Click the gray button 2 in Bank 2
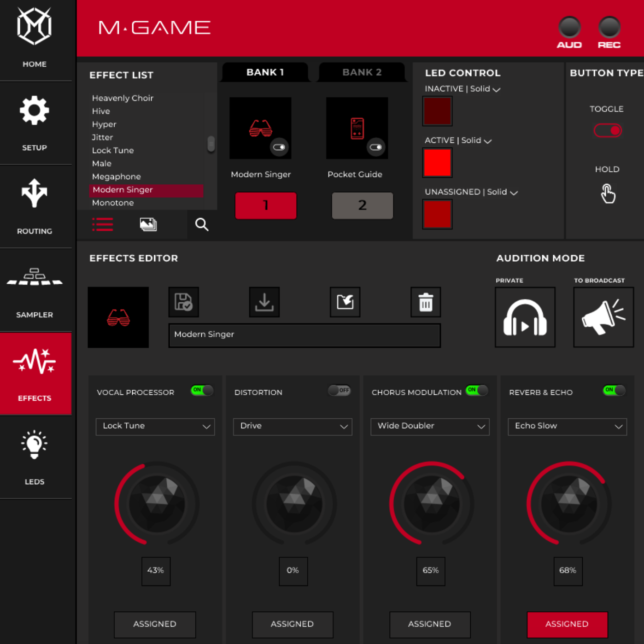The width and height of the screenshot is (644, 644). [363, 205]
